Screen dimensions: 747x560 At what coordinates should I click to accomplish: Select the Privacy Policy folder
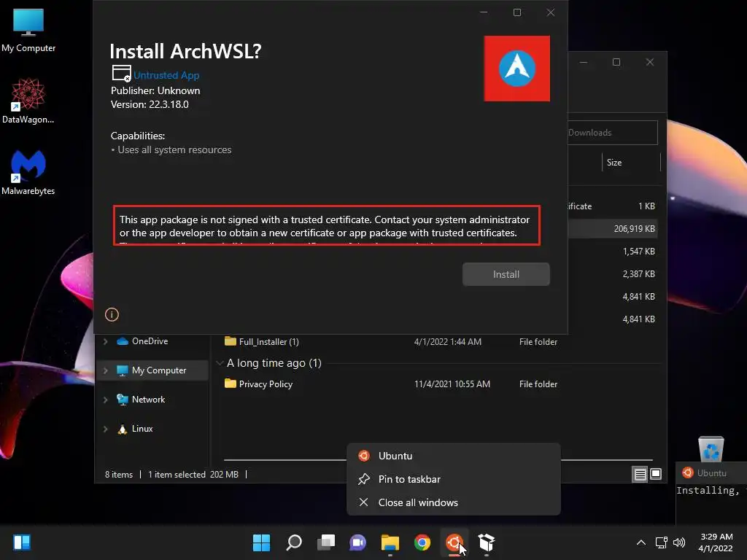tap(259, 384)
